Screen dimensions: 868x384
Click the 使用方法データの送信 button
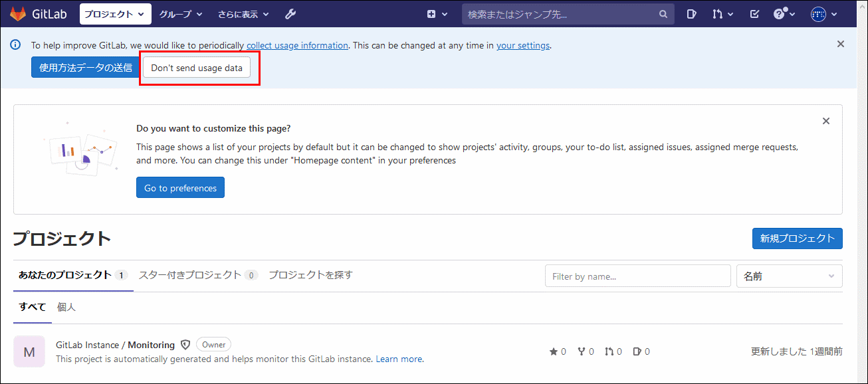click(x=85, y=67)
